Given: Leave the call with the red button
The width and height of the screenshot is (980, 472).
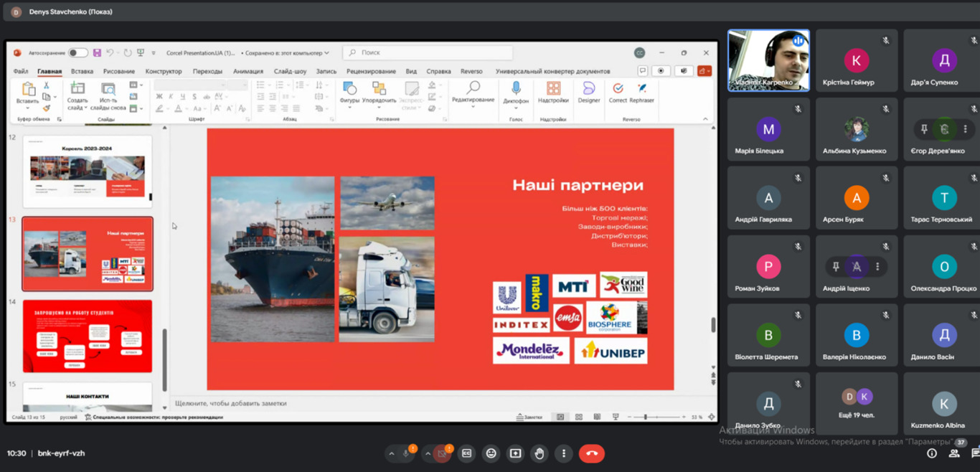Looking at the screenshot, I should 592,453.
